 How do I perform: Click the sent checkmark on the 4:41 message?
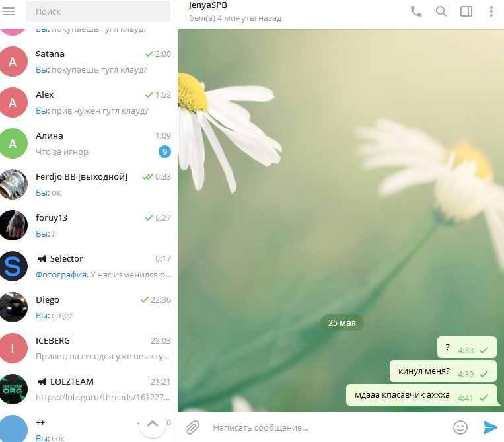coord(484,398)
